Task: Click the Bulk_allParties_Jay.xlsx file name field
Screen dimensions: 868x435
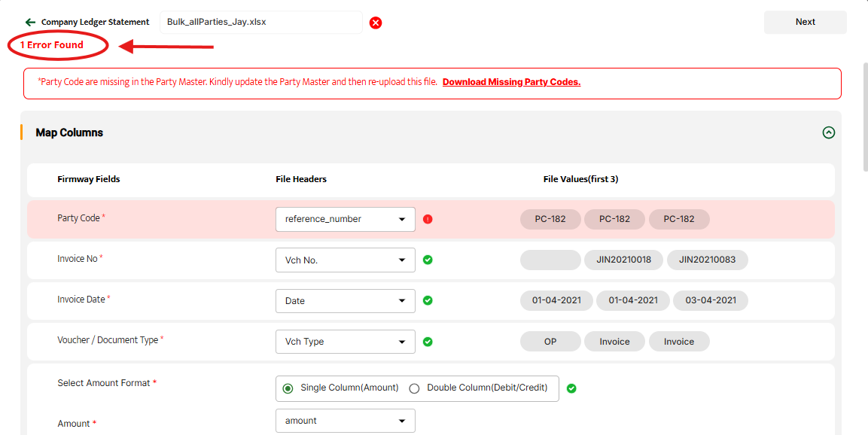Action: (260, 23)
